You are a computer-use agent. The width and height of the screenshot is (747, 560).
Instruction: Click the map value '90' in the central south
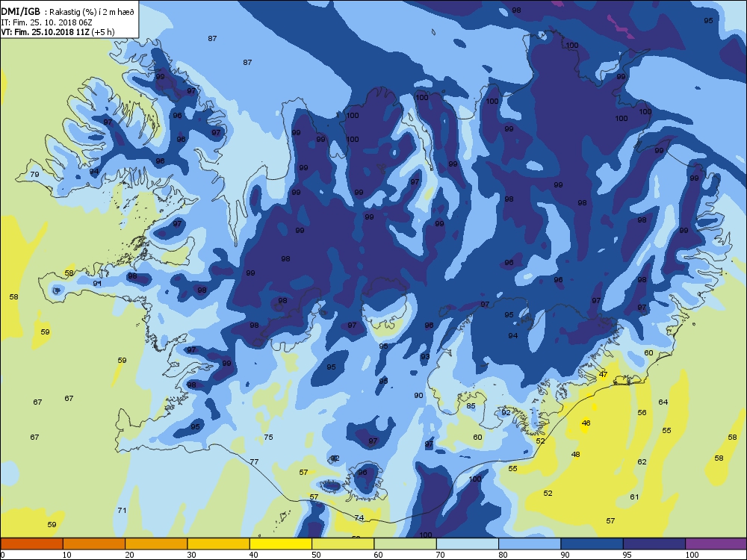[418, 395]
